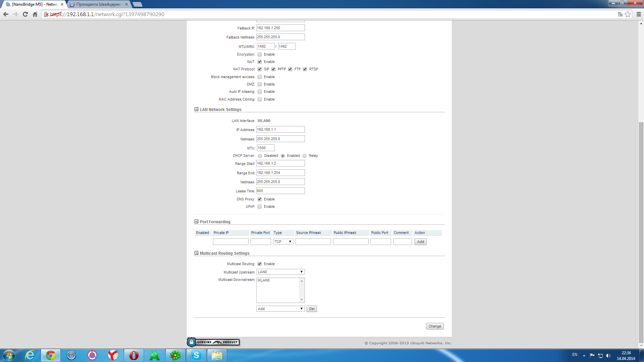The height and width of the screenshot is (362, 644).
Task: Enable Block management access checkbox
Action: point(260,77)
